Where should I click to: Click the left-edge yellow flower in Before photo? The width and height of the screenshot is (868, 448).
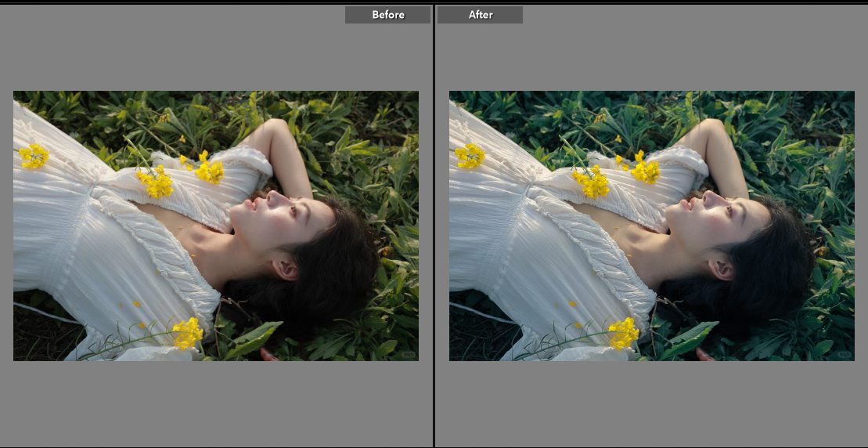point(34,157)
